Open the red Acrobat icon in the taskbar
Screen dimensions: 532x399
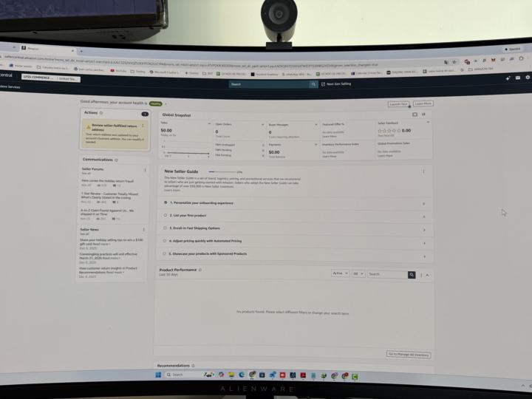pyautogui.click(x=303, y=375)
